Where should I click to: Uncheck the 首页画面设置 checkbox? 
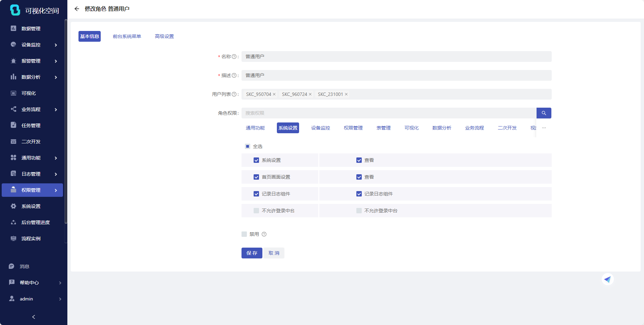tap(256, 177)
